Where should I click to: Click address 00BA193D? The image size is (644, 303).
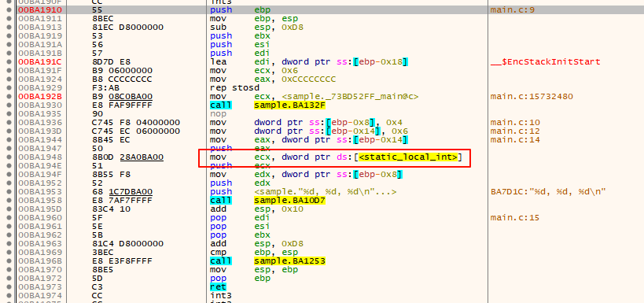point(40,131)
